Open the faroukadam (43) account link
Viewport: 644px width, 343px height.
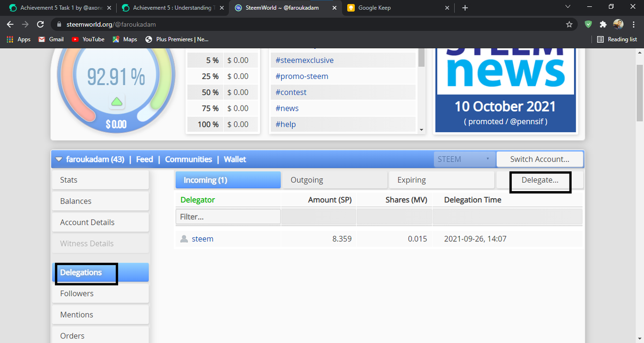[x=95, y=159]
